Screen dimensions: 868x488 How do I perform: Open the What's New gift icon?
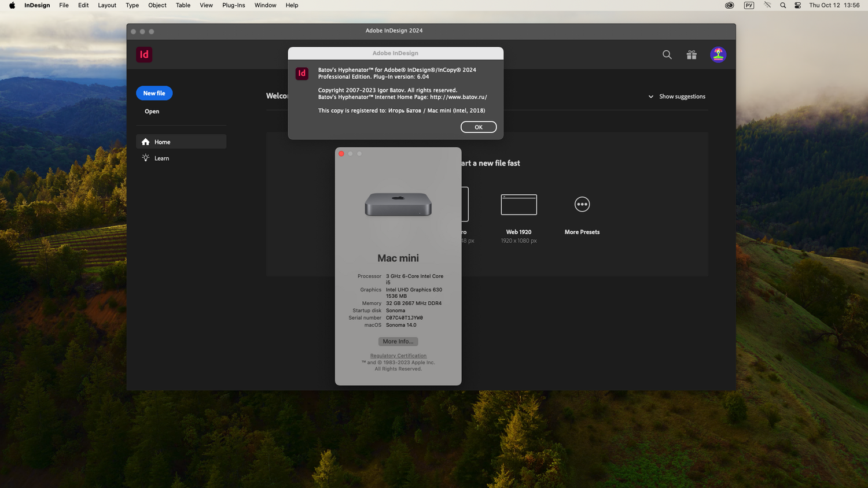[692, 54]
